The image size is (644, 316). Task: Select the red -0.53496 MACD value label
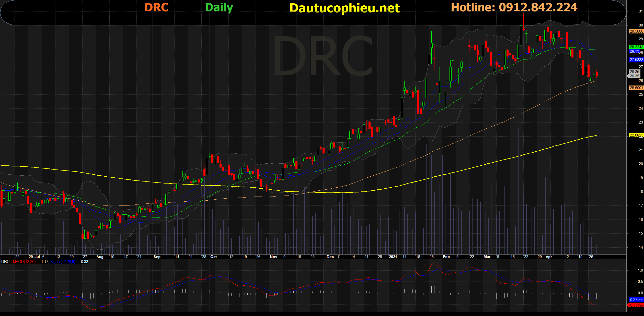pos(636,305)
